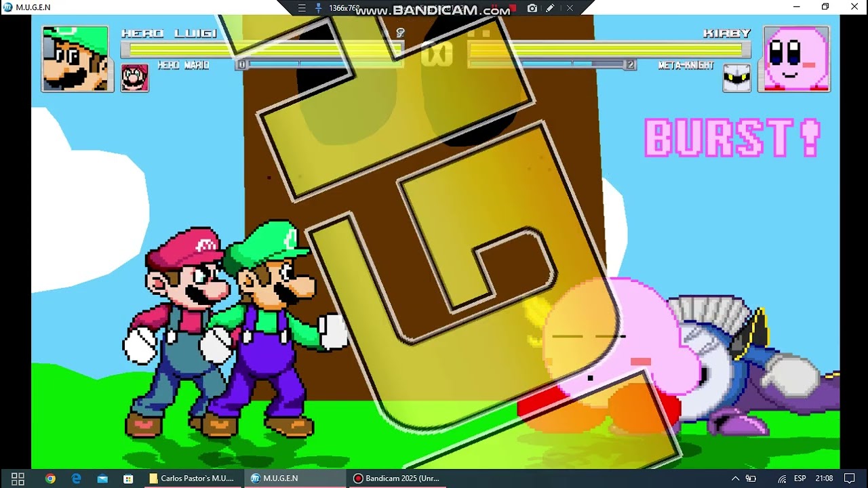Click the Meta-Knight small portrait
Viewport: 868px width, 488px height.
[x=736, y=77]
